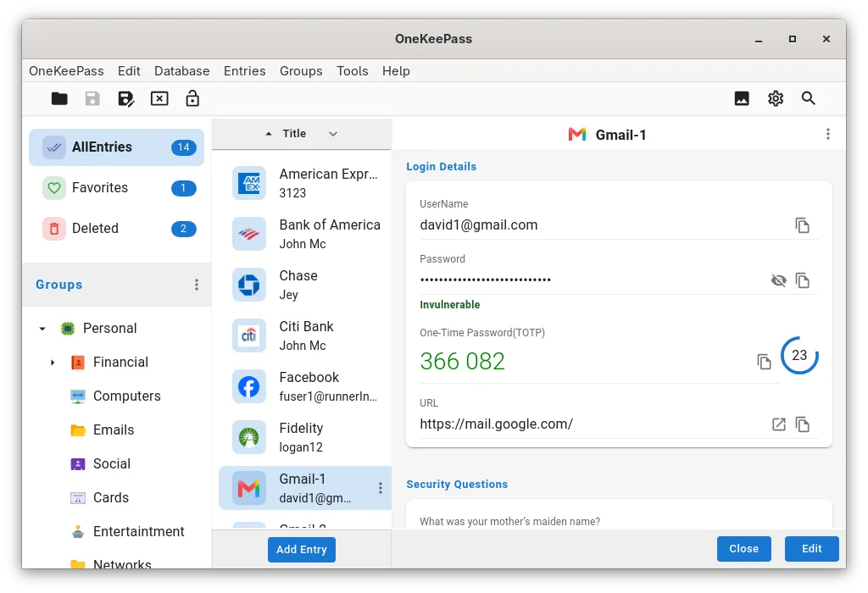Open the Edit menu
The height and width of the screenshot is (593, 868).
[x=129, y=71]
